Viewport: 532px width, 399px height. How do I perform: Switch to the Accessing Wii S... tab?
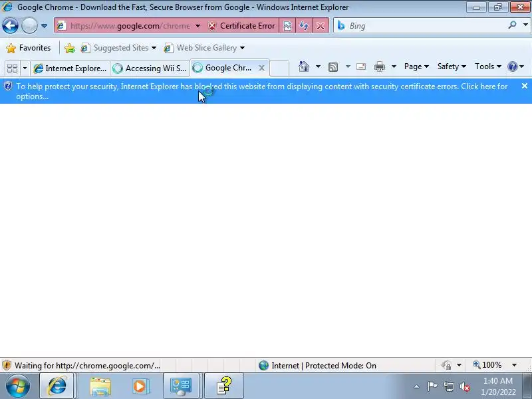click(150, 68)
